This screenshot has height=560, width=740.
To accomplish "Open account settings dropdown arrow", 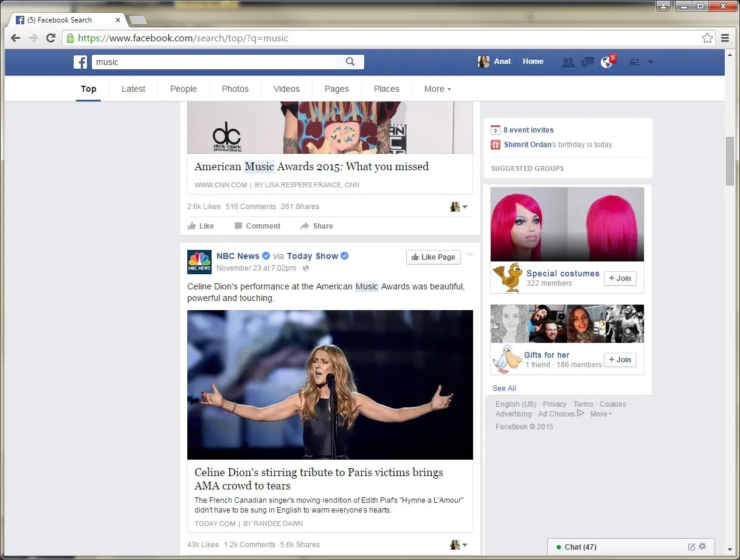I will [x=651, y=62].
